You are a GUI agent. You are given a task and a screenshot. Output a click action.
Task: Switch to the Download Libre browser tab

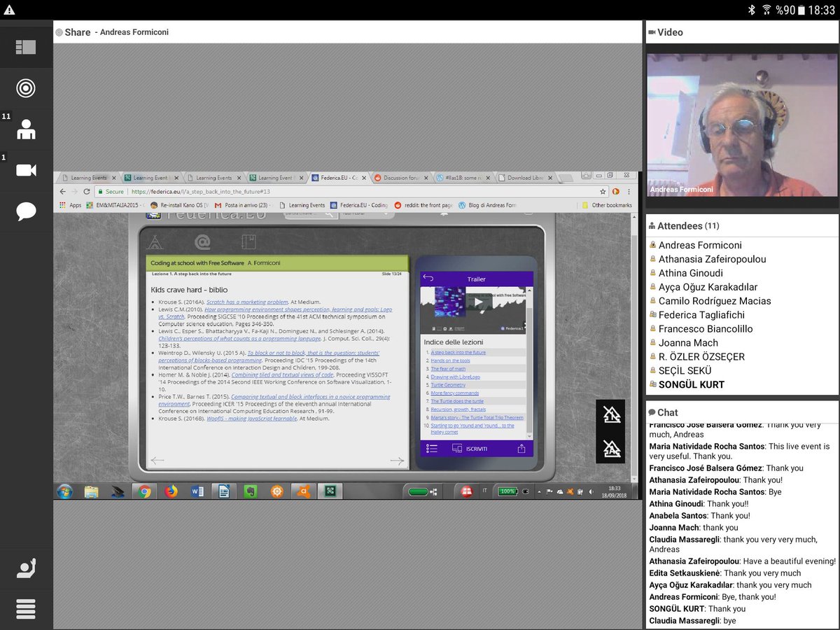pyautogui.click(x=524, y=178)
